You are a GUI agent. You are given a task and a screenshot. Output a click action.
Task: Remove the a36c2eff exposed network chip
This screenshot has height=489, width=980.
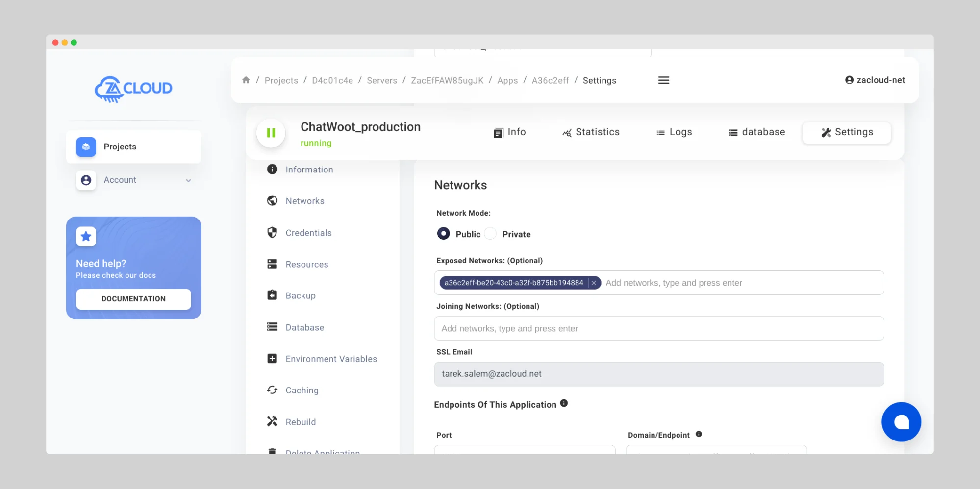click(x=593, y=283)
